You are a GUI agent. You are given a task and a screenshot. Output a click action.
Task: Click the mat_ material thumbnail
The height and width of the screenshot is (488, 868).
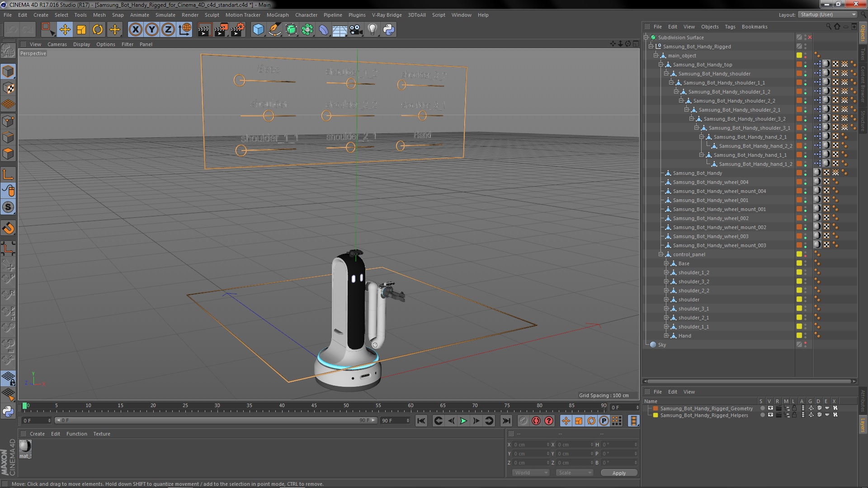click(x=25, y=446)
